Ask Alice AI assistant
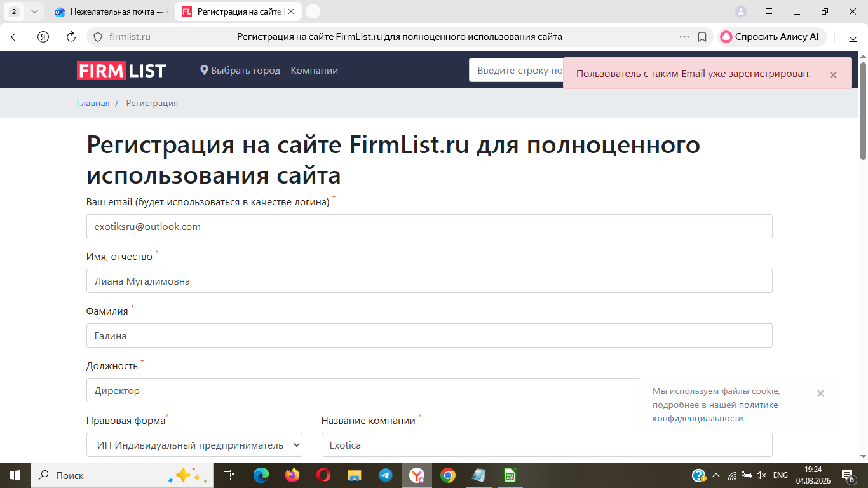 click(772, 37)
